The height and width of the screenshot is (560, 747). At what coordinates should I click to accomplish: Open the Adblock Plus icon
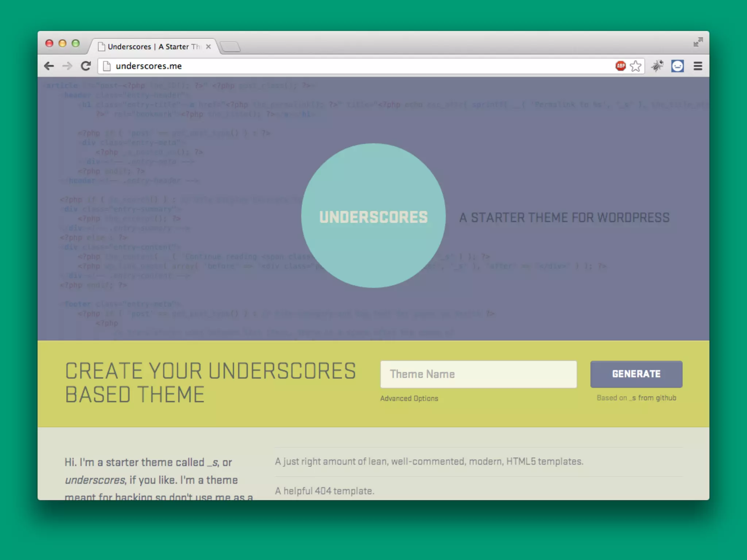pyautogui.click(x=620, y=66)
